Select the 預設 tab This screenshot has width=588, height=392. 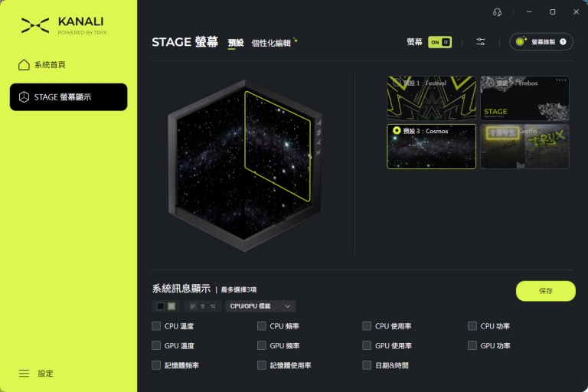[x=236, y=43]
